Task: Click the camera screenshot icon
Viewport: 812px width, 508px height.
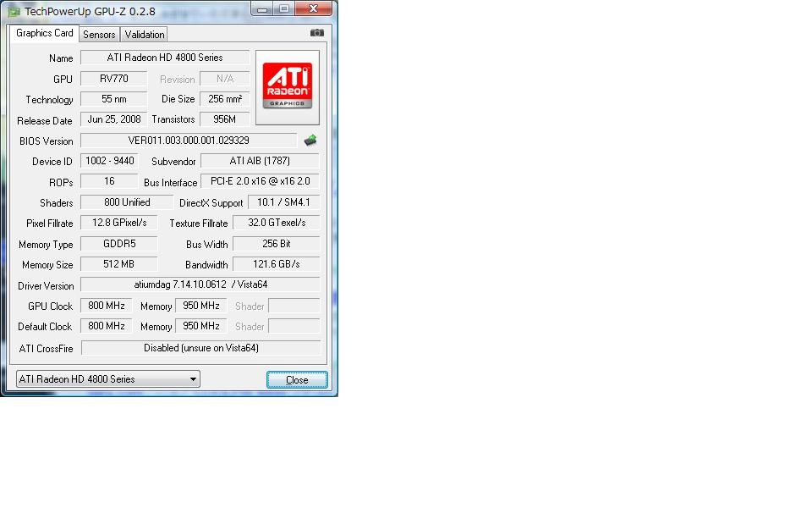Action: 317,33
